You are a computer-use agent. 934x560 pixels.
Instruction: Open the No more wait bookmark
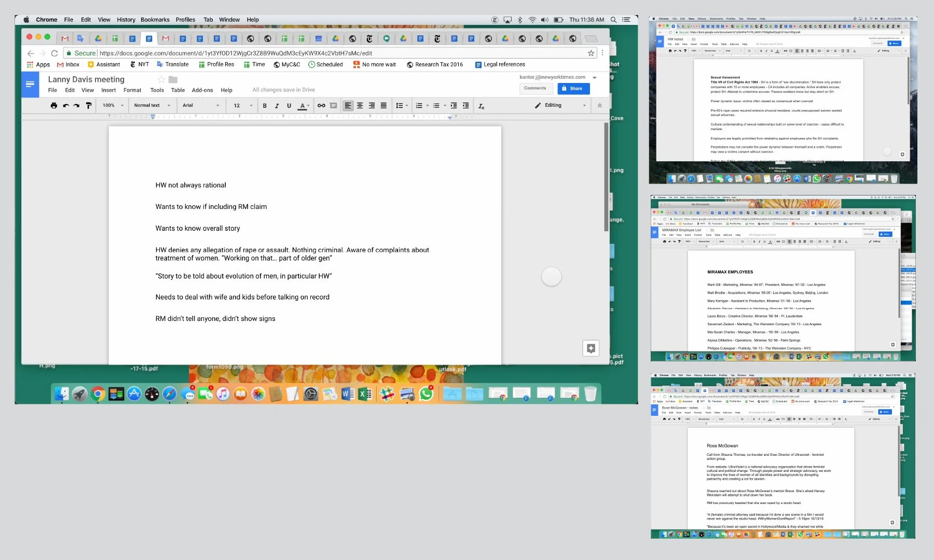[375, 64]
